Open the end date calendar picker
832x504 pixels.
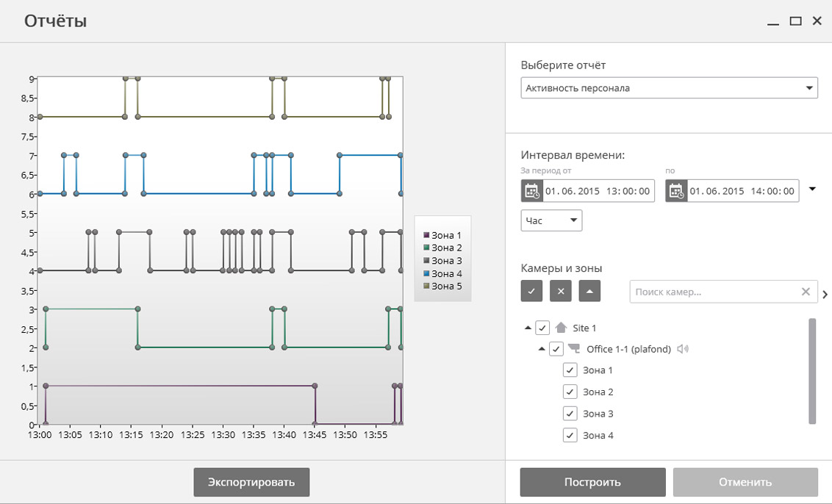(x=676, y=191)
